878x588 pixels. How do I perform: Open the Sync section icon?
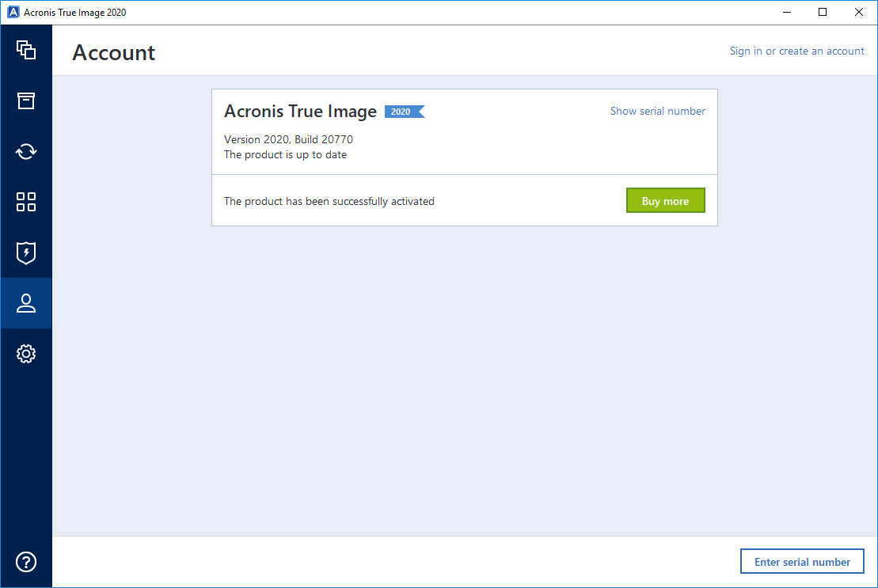coord(26,151)
